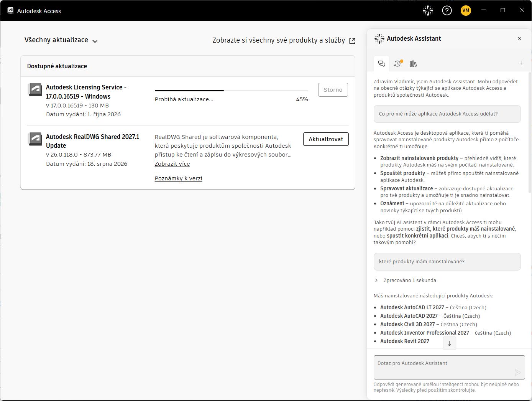Cancel the update with Storno button
532x401 pixels.
coord(333,90)
